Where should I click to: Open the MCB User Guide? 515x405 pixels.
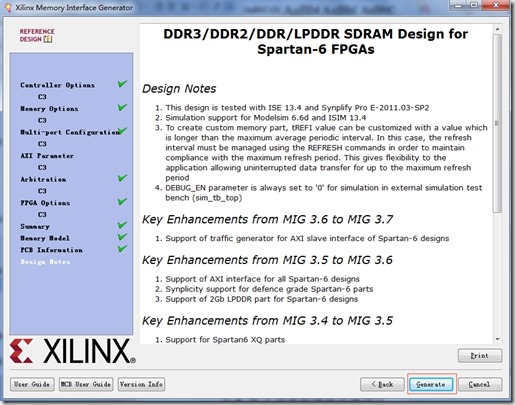tap(86, 384)
